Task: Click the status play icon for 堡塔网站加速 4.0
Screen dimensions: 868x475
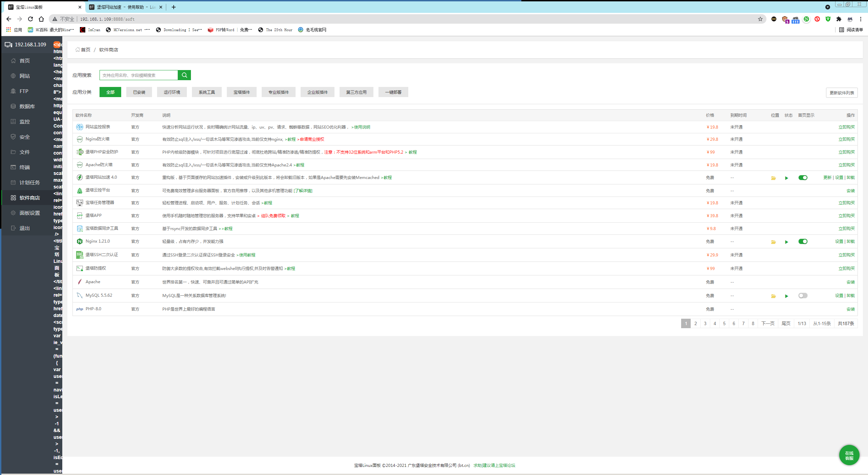Action: click(786, 178)
